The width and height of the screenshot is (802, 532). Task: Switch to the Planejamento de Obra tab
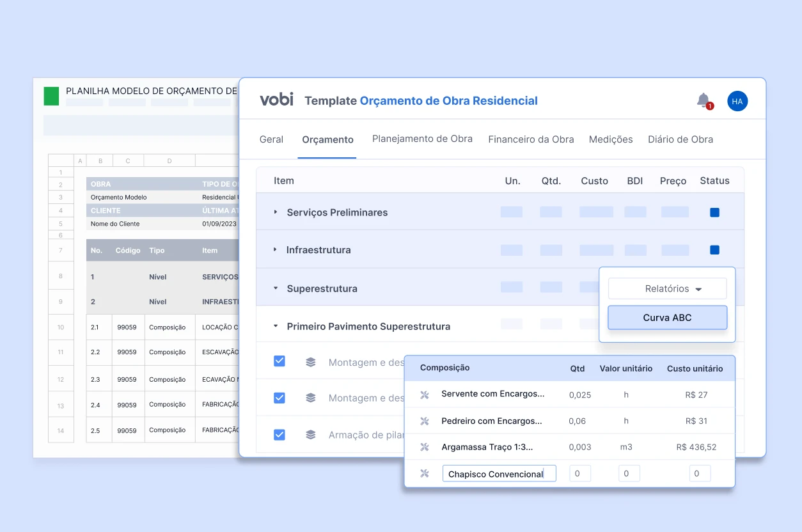[x=422, y=139]
